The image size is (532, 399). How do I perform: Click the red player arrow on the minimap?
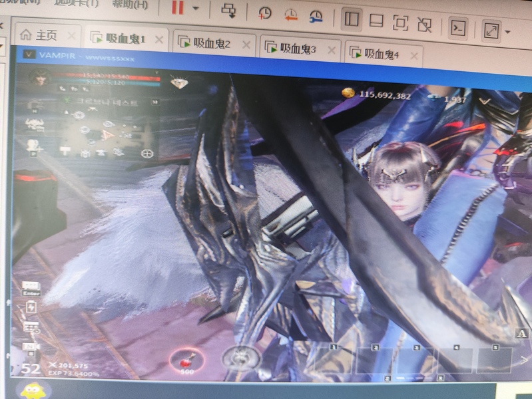click(x=108, y=135)
